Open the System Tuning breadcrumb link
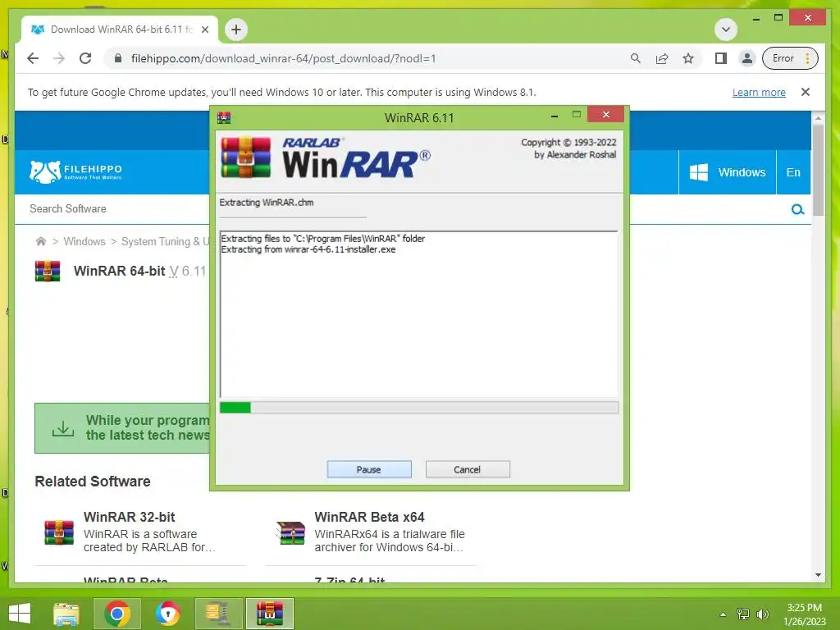Image resolution: width=840 pixels, height=630 pixels. click(x=165, y=242)
